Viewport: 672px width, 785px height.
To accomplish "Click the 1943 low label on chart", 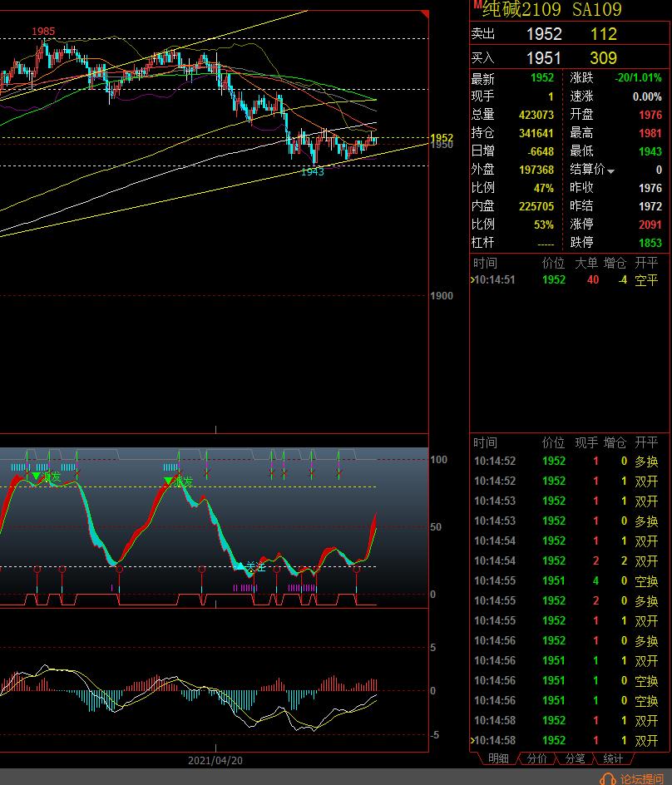I will 313,171.
